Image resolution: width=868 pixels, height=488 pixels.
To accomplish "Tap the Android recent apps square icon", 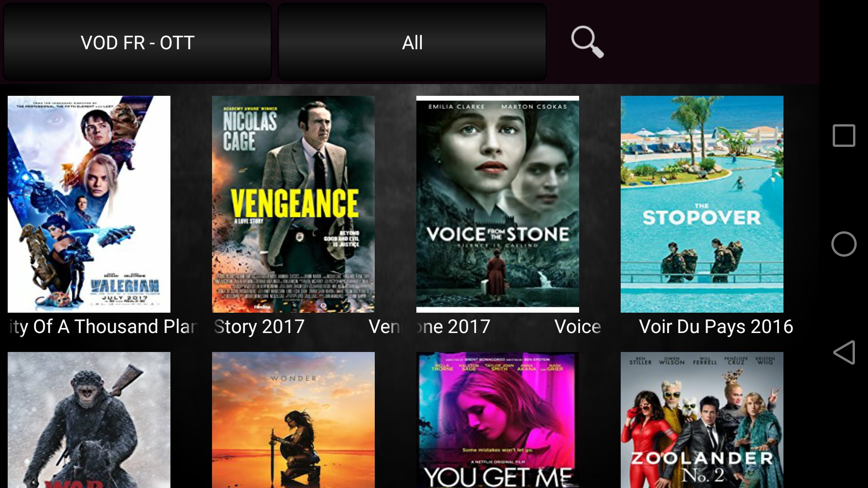I will pyautogui.click(x=844, y=136).
